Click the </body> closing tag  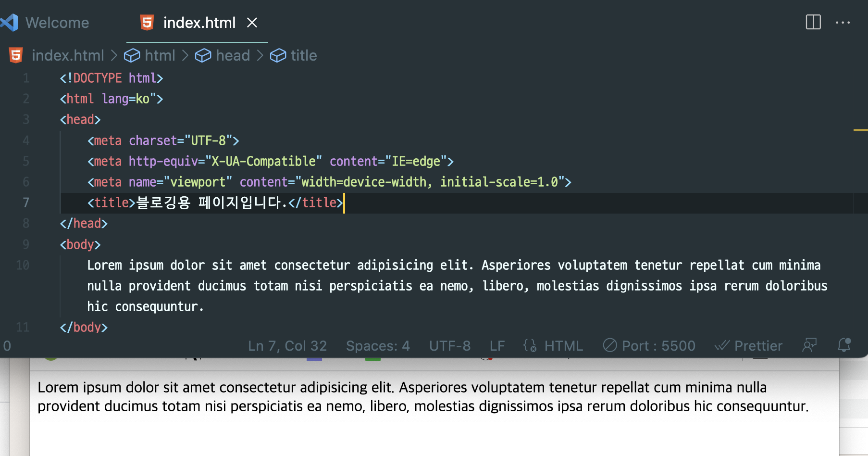tap(84, 327)
